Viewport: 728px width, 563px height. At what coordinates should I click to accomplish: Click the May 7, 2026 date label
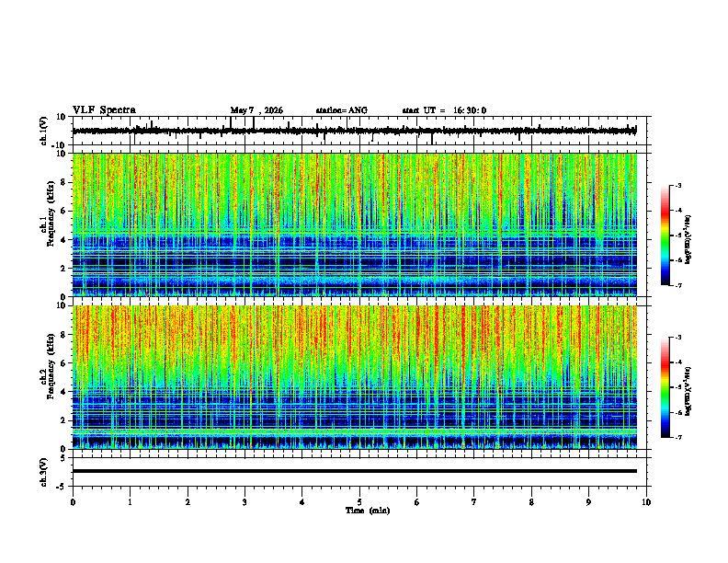click(x=256, y=110)
